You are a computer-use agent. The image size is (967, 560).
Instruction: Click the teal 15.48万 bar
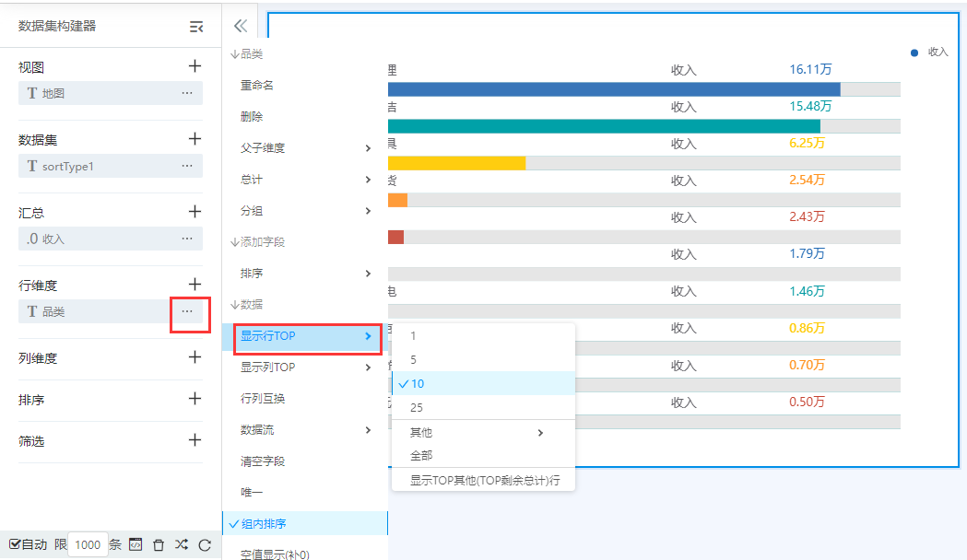(x=604, y=126)
